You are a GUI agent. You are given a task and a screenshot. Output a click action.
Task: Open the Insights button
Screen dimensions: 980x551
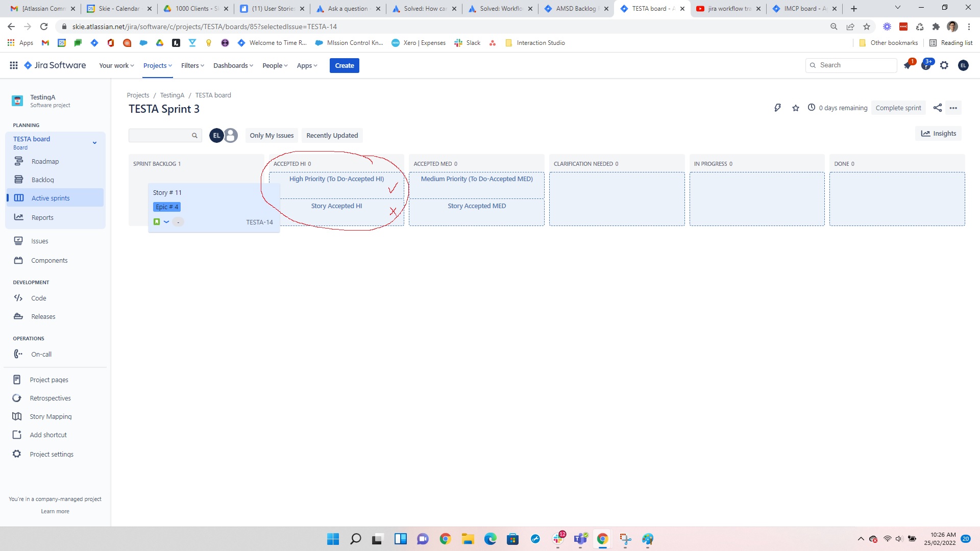click(939, 133)
